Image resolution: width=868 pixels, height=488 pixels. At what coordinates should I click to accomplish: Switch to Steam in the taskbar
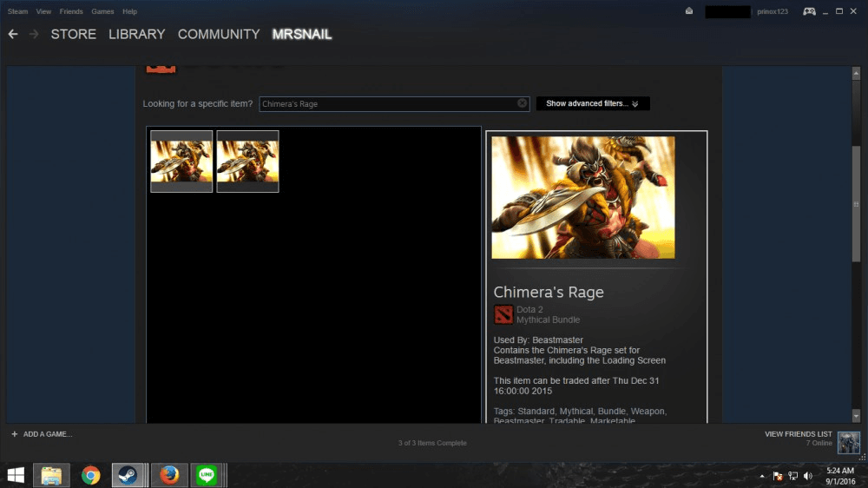coord(128,475)
